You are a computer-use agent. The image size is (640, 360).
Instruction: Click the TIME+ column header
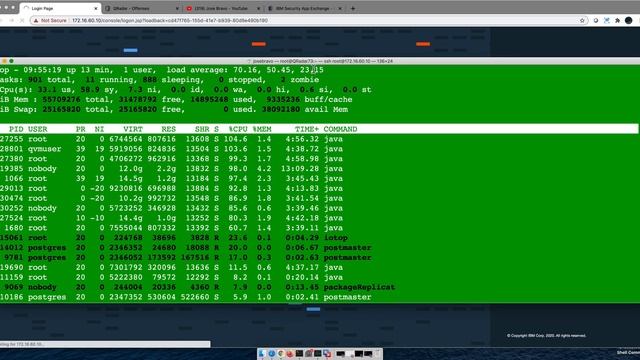[307, 129]
